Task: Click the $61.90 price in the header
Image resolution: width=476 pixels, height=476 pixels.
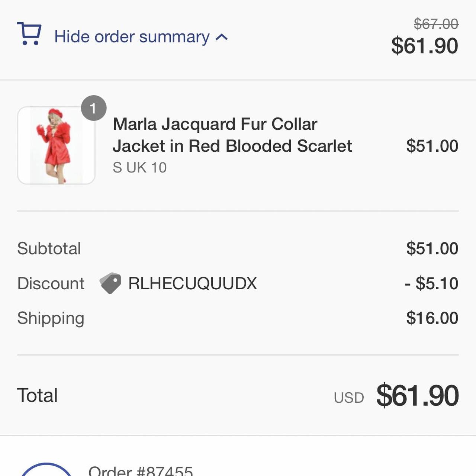Action: [x=424, y=46]
